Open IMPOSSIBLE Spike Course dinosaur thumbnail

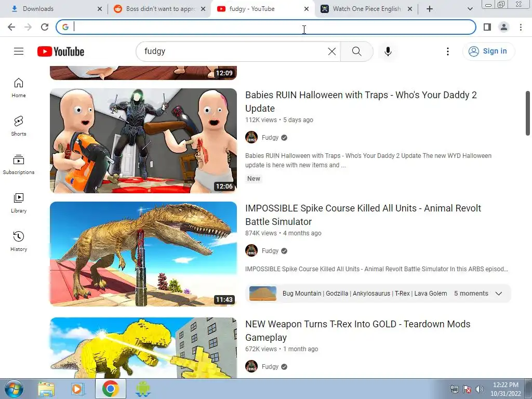[x=143, y=254]
